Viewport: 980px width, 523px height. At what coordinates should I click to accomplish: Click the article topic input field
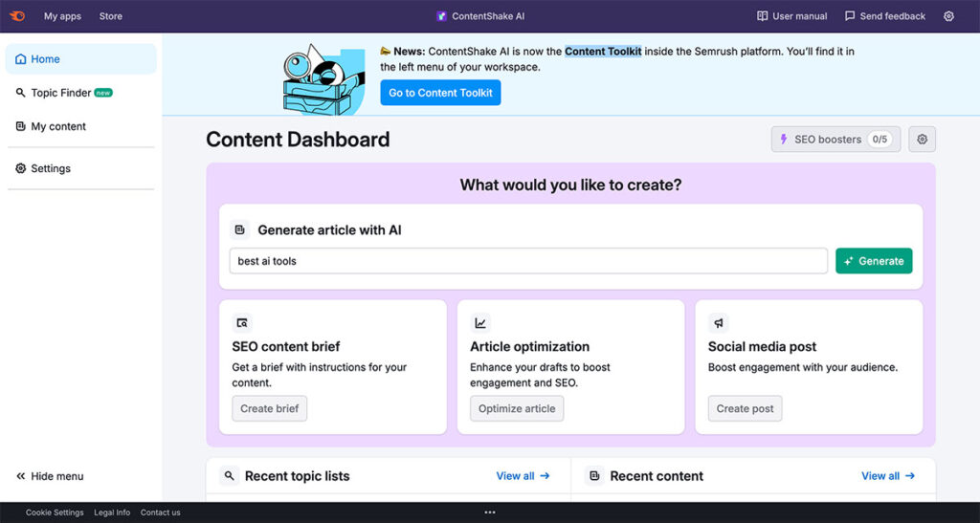coord(528,261)
